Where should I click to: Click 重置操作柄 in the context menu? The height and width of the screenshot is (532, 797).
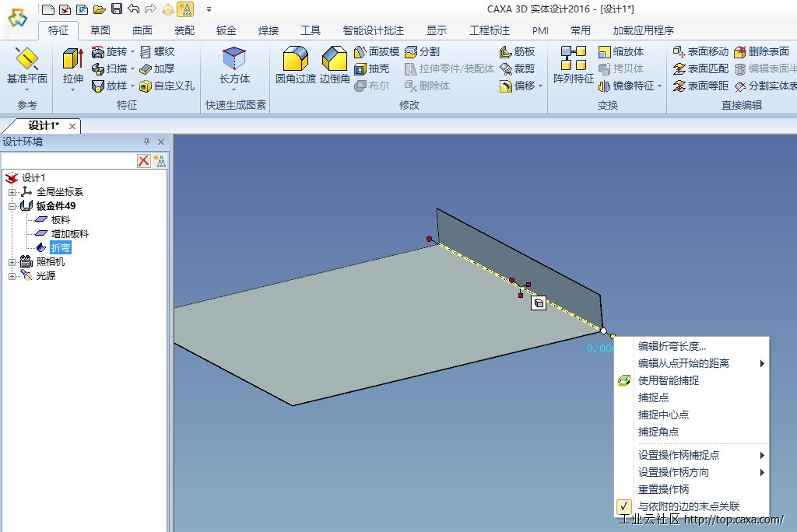coord(663,489)
